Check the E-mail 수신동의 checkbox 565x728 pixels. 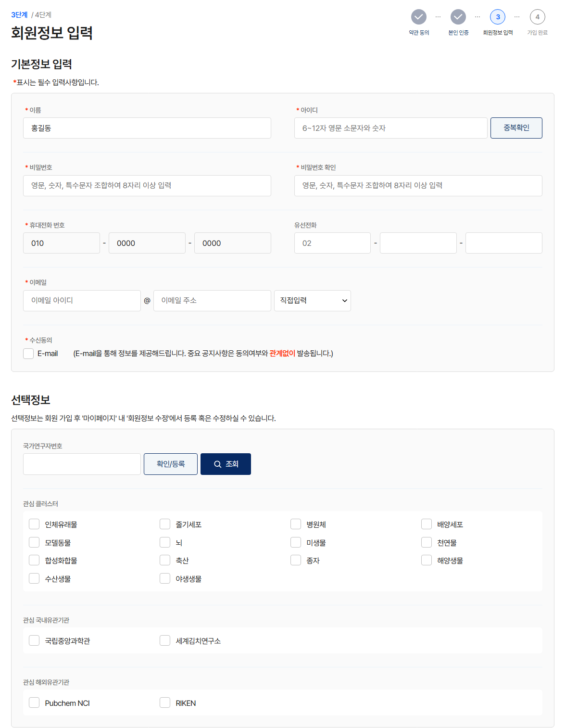tap(28, 354)
